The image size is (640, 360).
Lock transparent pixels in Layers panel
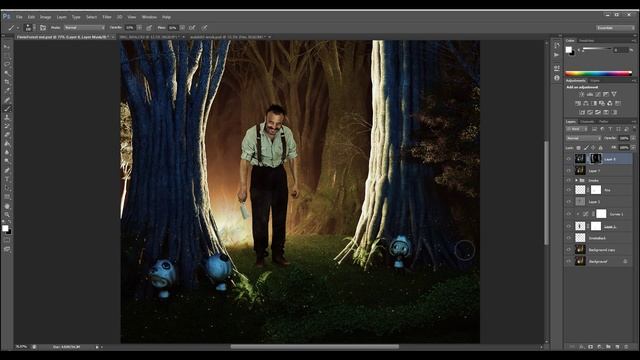(x=578, y=148)
